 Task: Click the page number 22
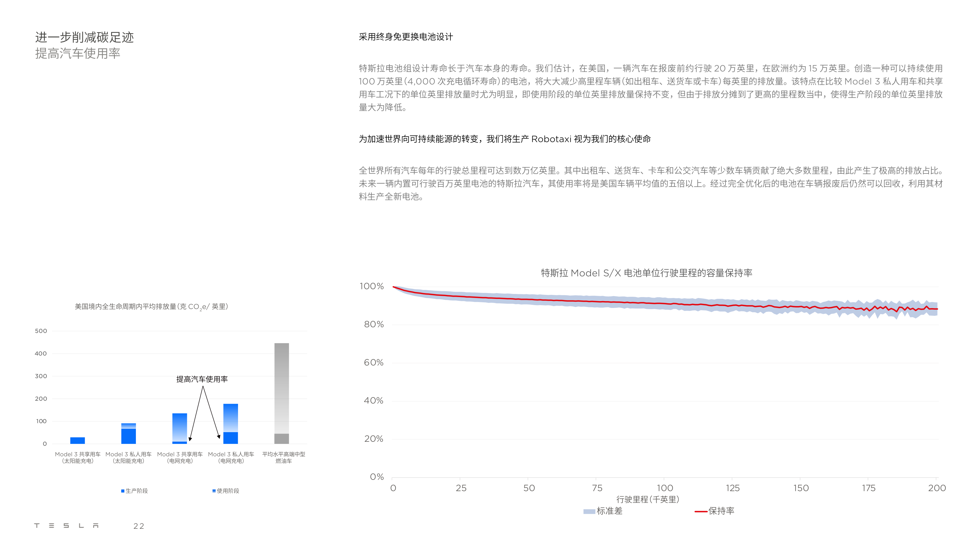139,526
